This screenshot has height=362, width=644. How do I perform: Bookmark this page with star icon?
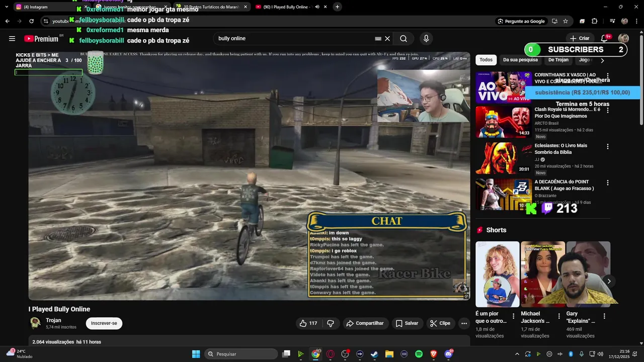point(566,21)
